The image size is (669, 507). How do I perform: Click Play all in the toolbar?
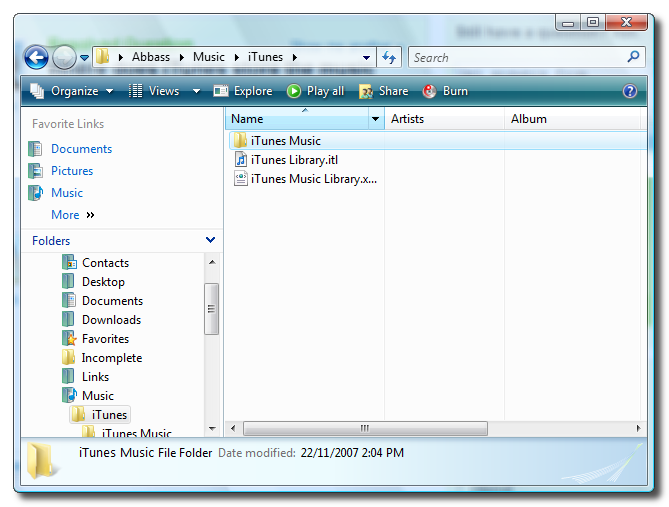(x=315, y=91)
